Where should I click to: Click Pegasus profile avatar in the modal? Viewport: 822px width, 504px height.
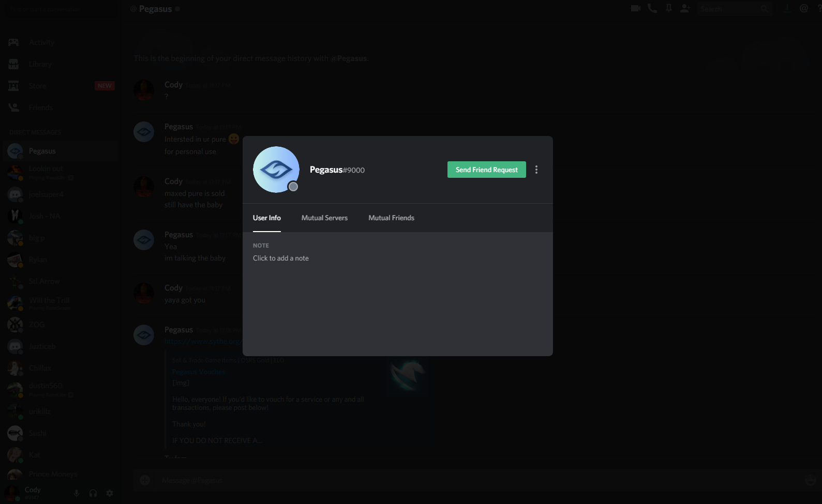coord(276,170)
